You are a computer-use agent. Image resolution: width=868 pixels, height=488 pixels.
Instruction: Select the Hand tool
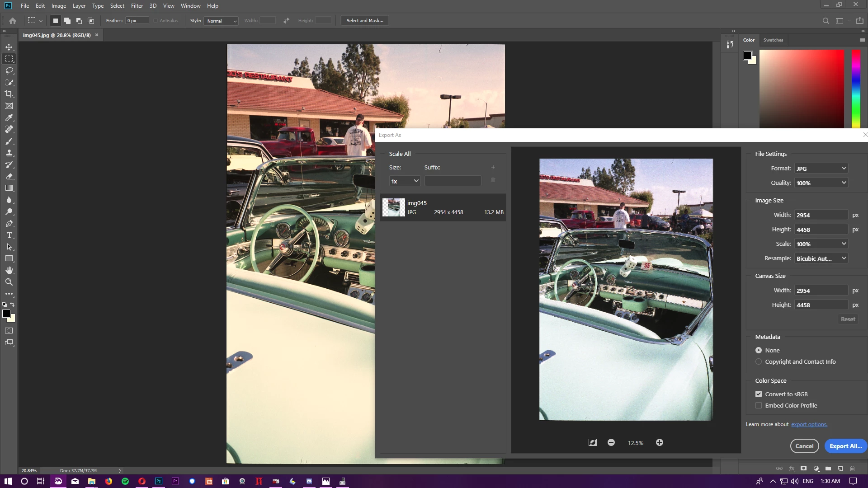tap(9, 270)
